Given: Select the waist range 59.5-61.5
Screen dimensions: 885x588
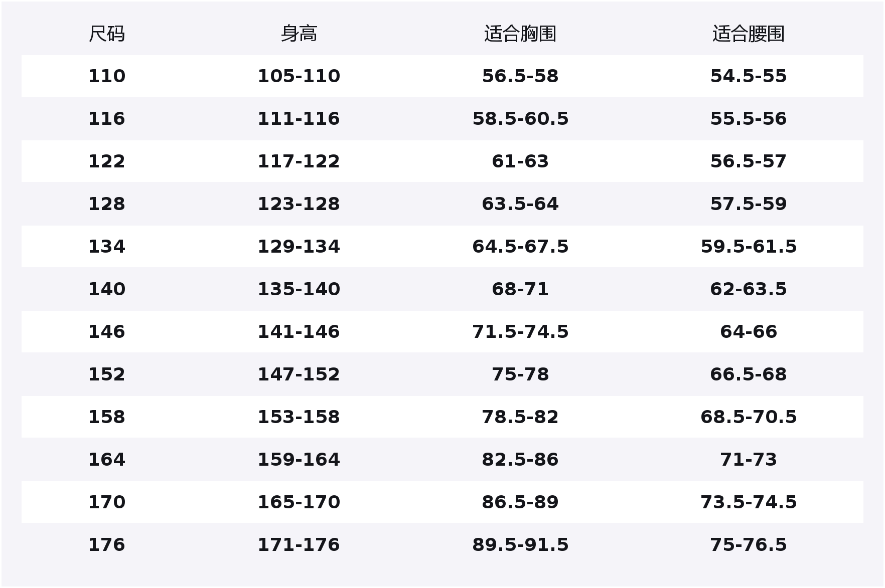Looking at the screenshot, I should pyautogui.click(x=748, y=247).
